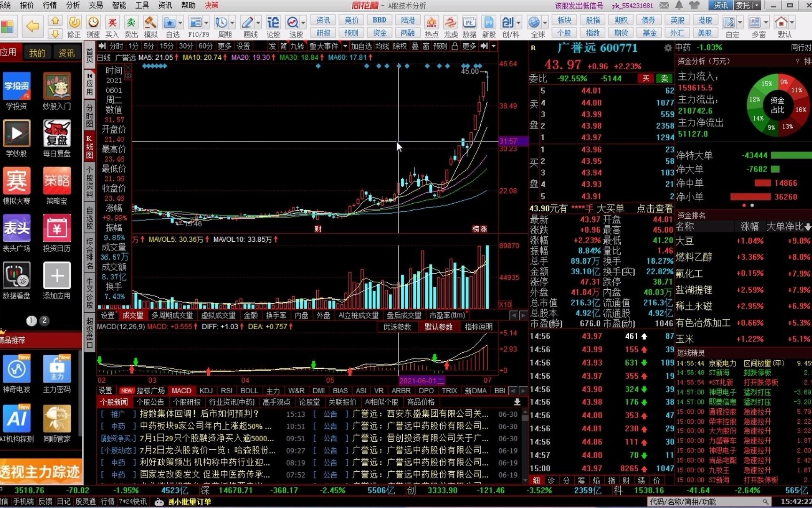Open the 每日复盘 bull icon app

[57, 139]
